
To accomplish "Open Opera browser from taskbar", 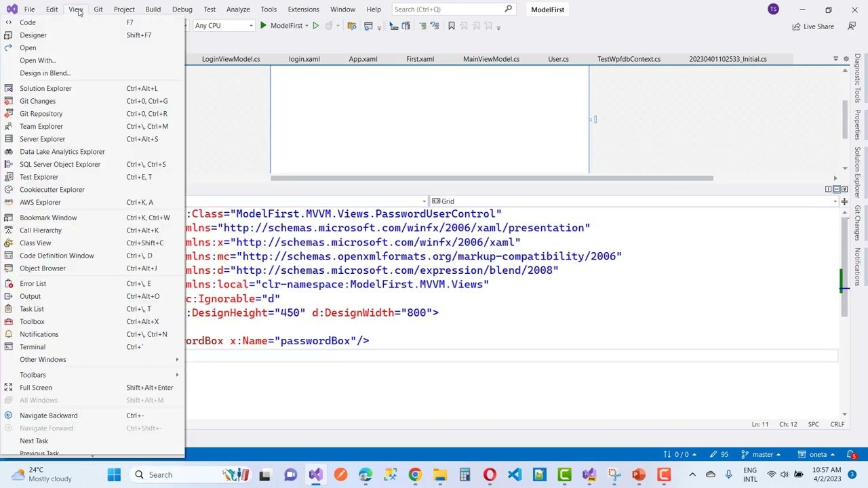I will tap(490, 474).
